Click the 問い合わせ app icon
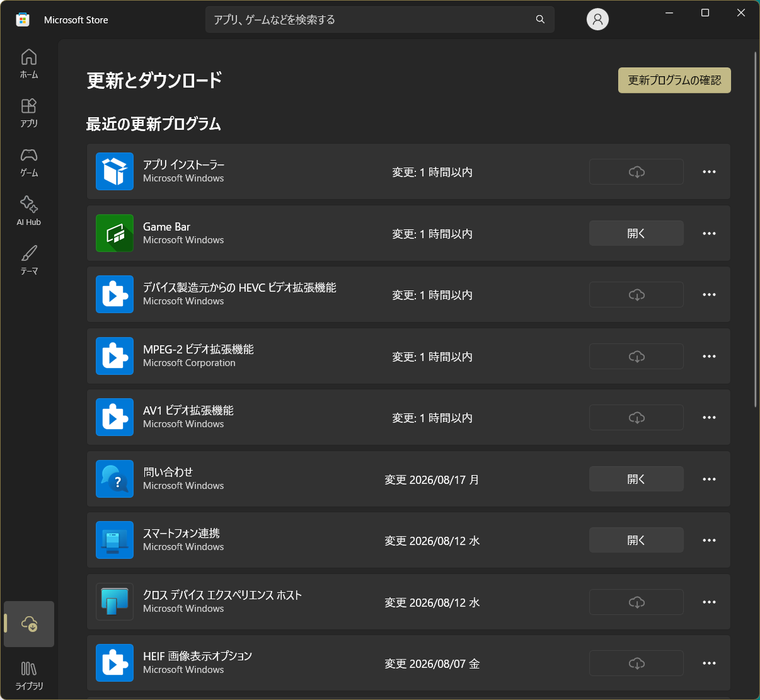The width and height of the screenshot is (760, 700). pyautogui.click(x=115, y=479)
